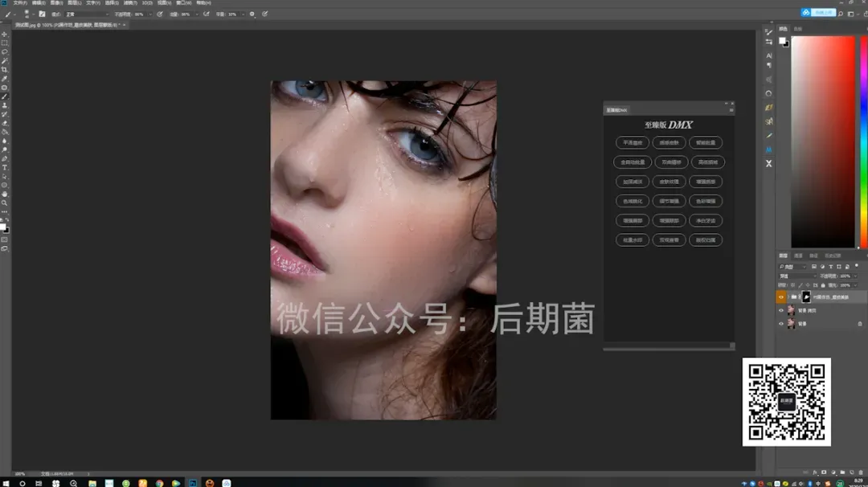Screen dimensions: 868x487
Task: Click the blue M plugin icon in panel strip
Action: pyautogui.click(x=768, y=150)
